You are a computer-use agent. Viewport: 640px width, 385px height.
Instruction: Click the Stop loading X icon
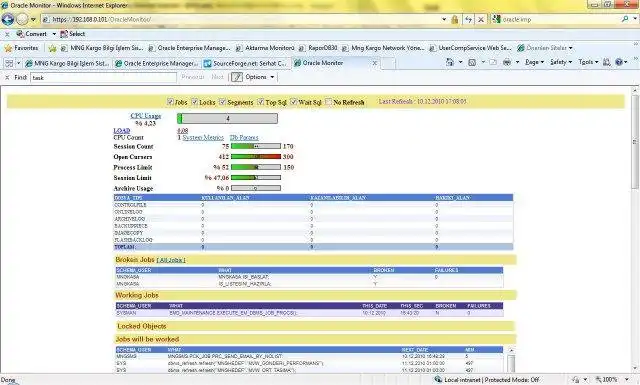pos(481,19)
